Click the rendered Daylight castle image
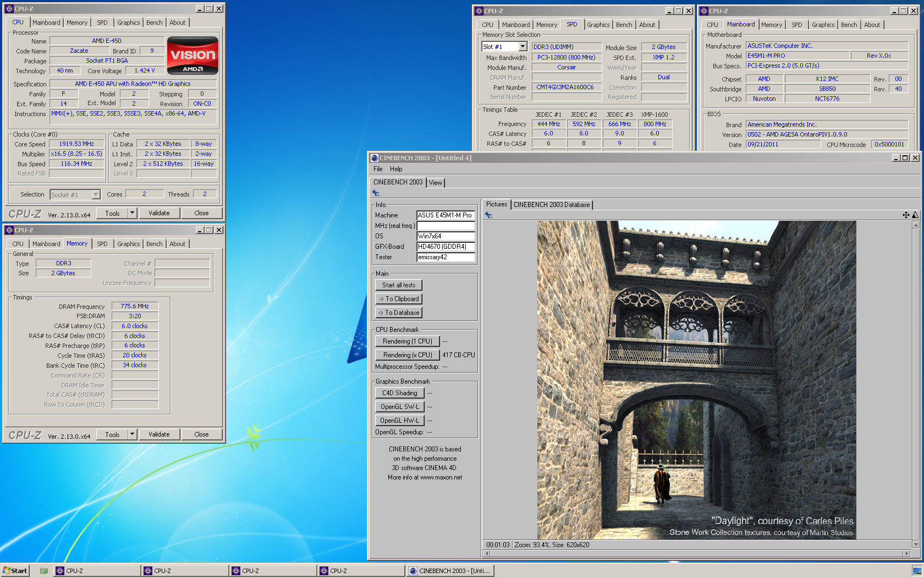This screenshot has height=578, width=924. click(x=696, y=380)
